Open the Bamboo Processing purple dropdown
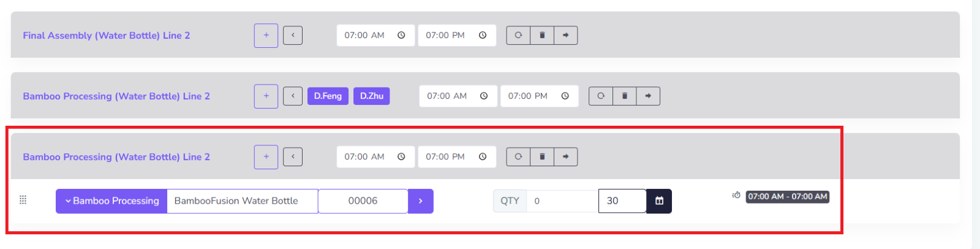This screenshot has height=249, width=980. tap(111, 201)
